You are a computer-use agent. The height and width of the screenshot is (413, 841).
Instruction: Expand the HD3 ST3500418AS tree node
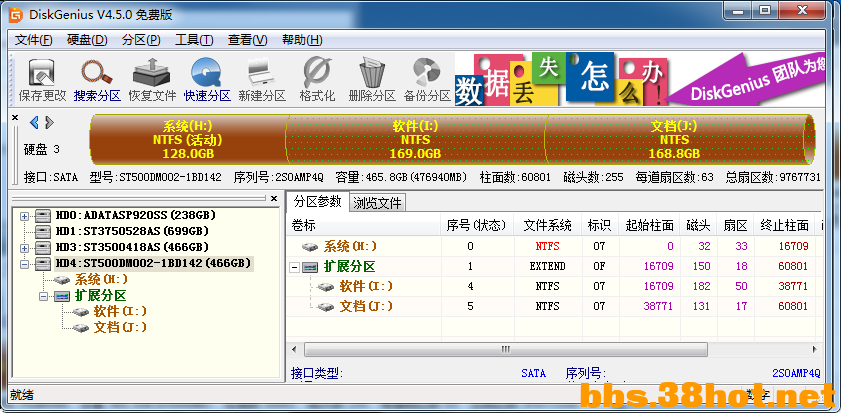pos(24,248)
